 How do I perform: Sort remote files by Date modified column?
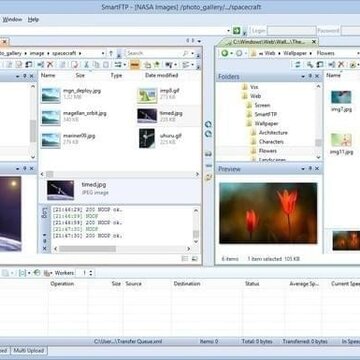162,75
